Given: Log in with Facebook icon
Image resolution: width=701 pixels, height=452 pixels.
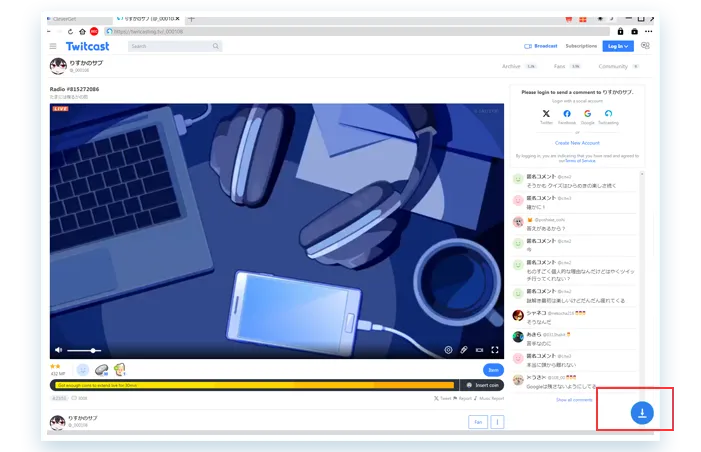Looking at the screenshot, I should (x=567, y=114).
